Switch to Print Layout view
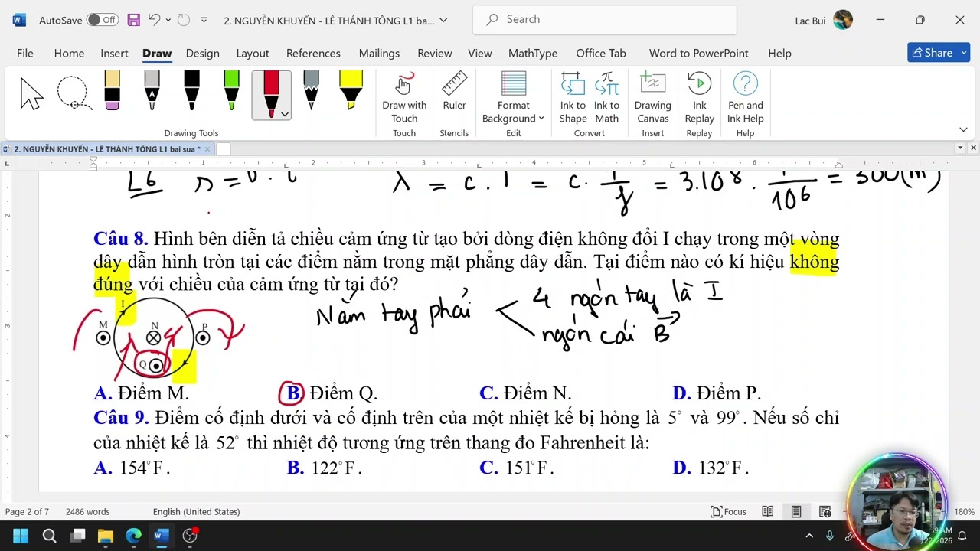The height and width of the screenshot is (551, 980). click(796, 511)
